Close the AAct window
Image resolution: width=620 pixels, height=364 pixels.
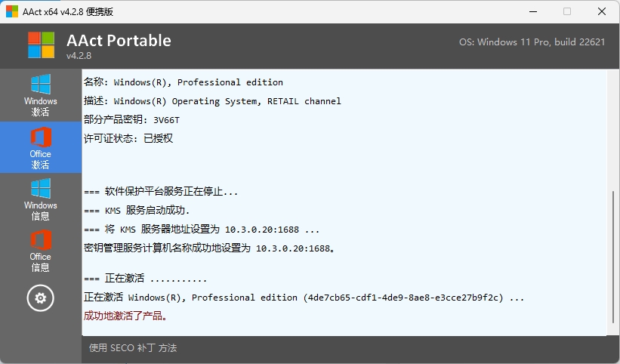click(602, 11)
